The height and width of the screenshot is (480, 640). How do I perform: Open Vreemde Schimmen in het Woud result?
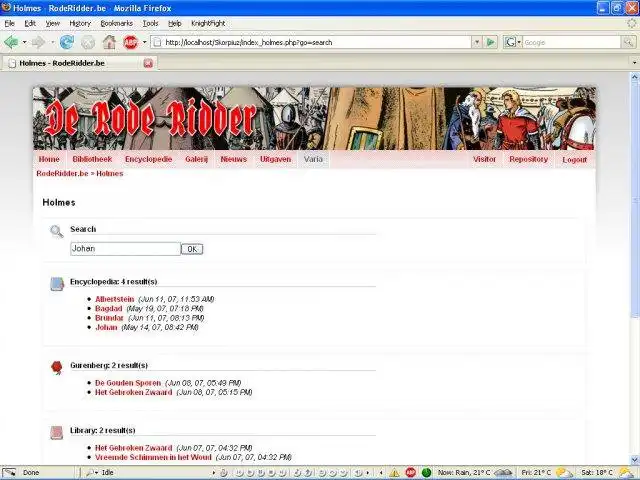tap(153, 458)
